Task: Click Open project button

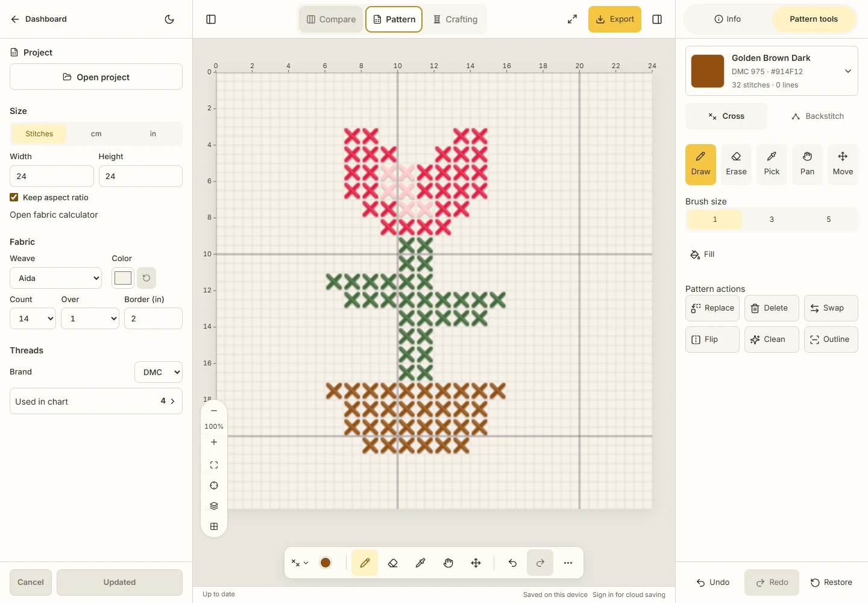Action: 96,77
